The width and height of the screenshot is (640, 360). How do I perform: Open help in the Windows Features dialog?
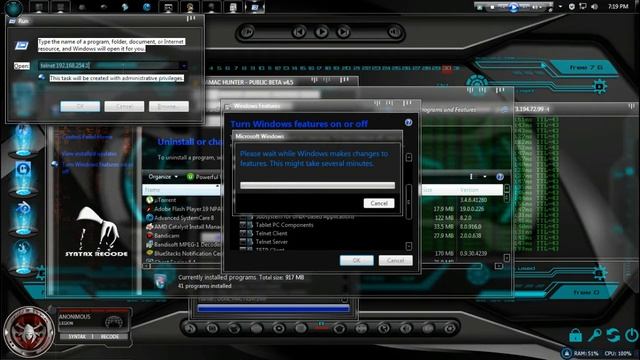point(408,122)
